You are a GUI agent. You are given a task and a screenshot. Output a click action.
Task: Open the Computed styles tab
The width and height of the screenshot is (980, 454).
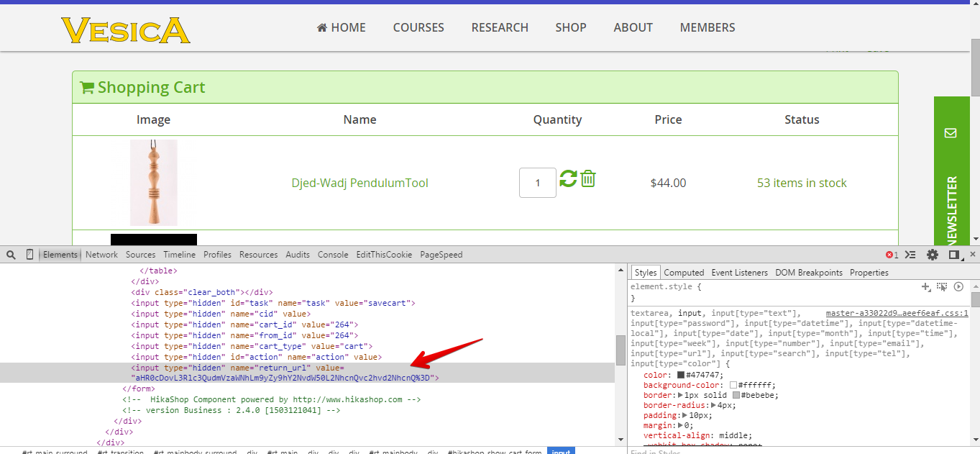pyautogui.click(x=684, y=273)
